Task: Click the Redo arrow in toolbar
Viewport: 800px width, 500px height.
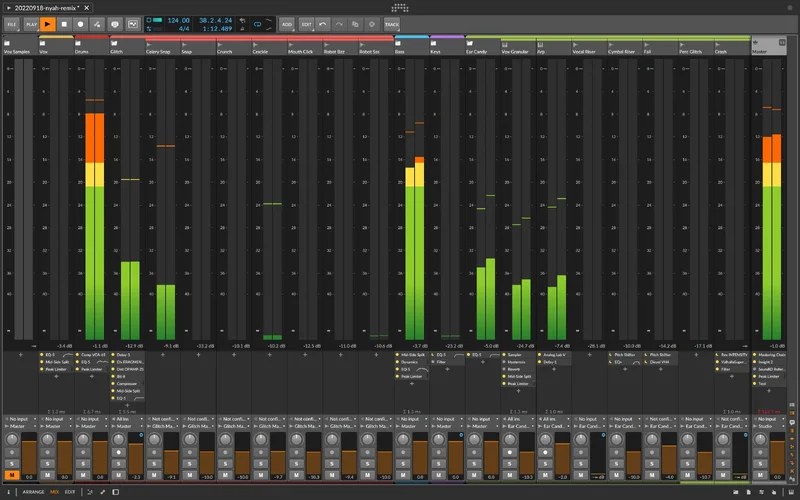Action: coord(339,22)
